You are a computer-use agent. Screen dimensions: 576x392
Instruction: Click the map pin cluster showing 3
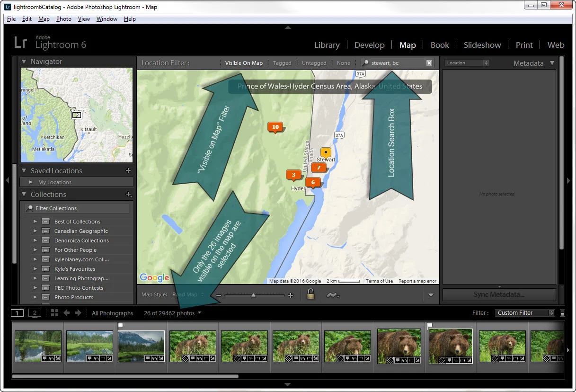(x=293, y=175)
